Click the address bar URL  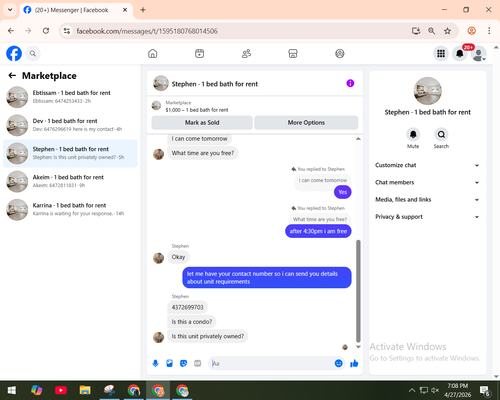[147, 31]
